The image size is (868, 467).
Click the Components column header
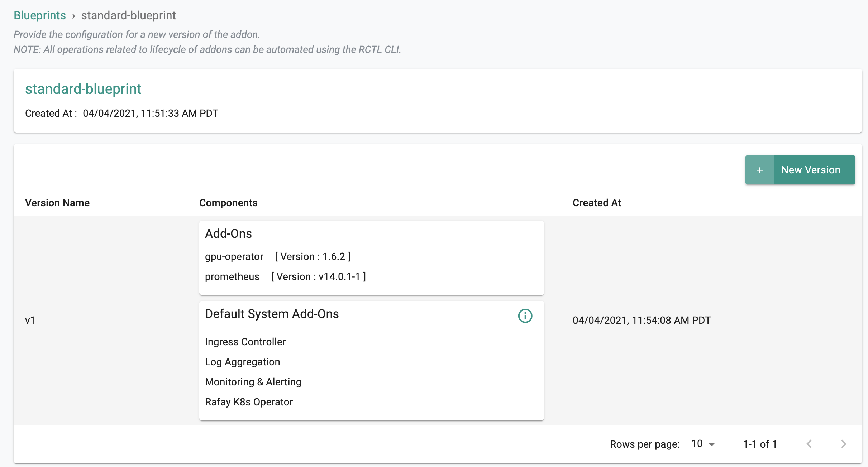[228, 203]
